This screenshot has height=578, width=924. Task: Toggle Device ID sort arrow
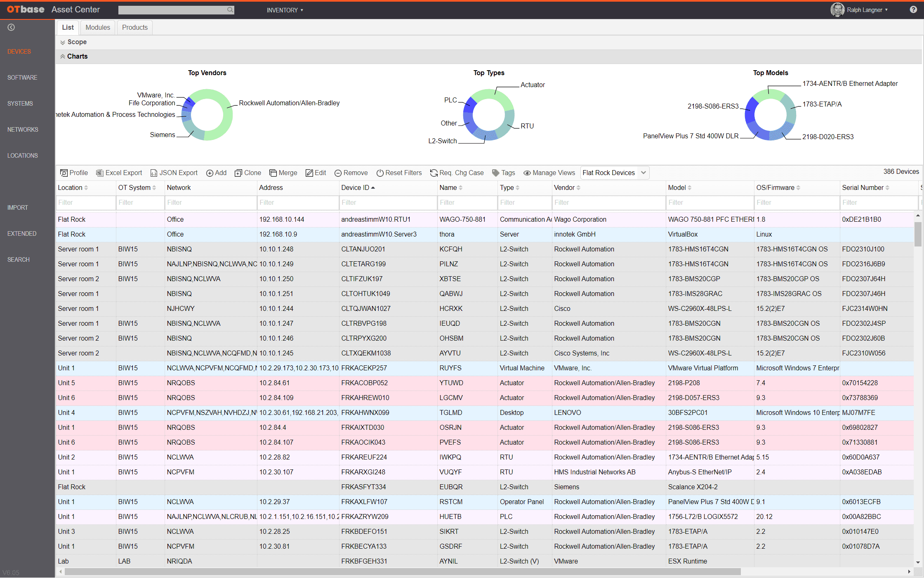click(373, 188)
